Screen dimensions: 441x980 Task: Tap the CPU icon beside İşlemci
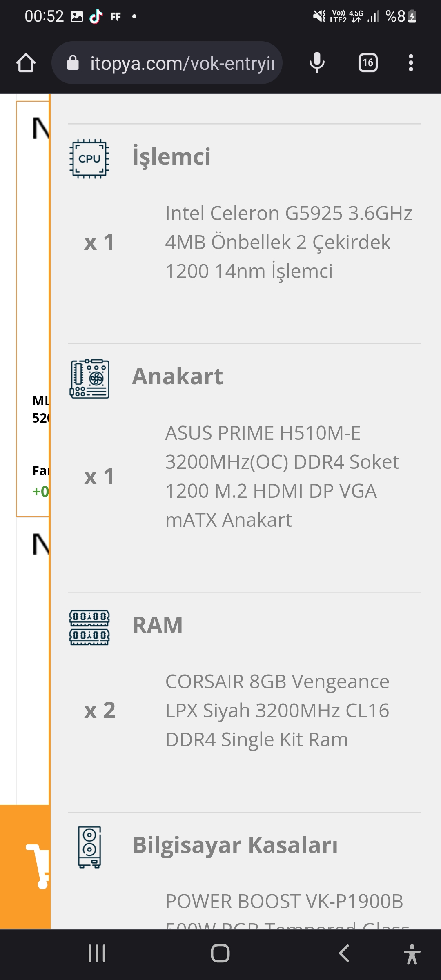[x=89, y=159]
